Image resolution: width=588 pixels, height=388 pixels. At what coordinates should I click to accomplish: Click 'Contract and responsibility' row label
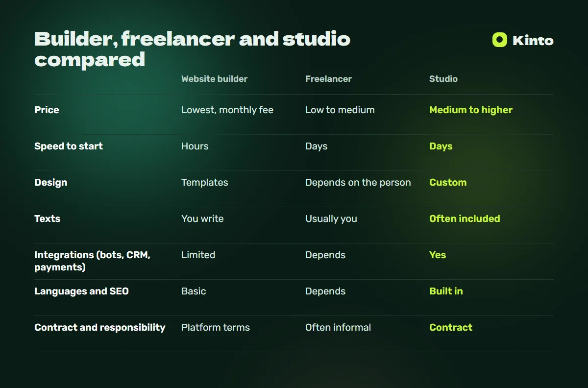100,328
